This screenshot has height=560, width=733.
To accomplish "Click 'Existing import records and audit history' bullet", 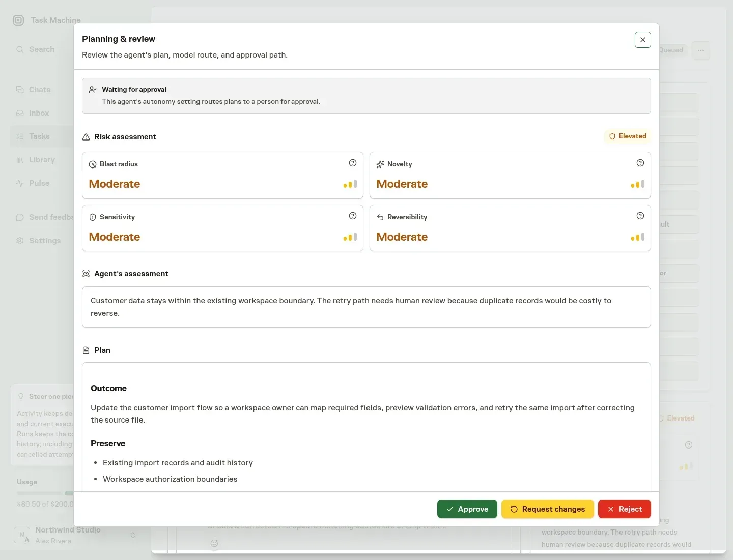I will pyautogui.click(x=178, y=463).
